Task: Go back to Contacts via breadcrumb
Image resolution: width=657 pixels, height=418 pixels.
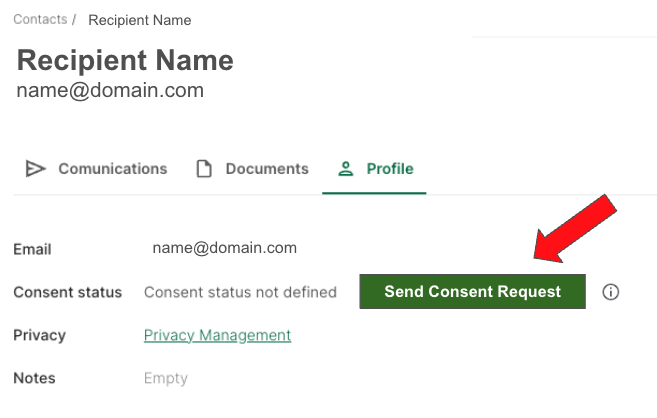Action: (x=40, y=20)
